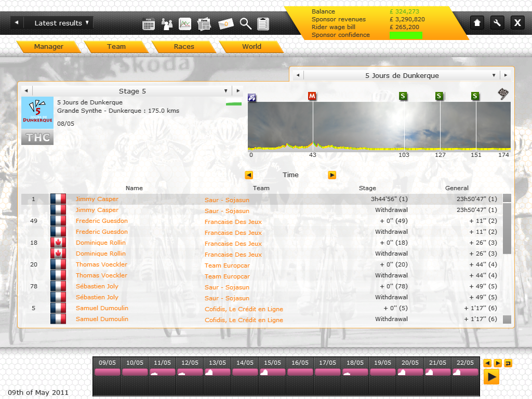This screenshot has width=532, height=399.
Task: Open the statistics chart icon
Action: pyautogui.click(x=185, y=24)
